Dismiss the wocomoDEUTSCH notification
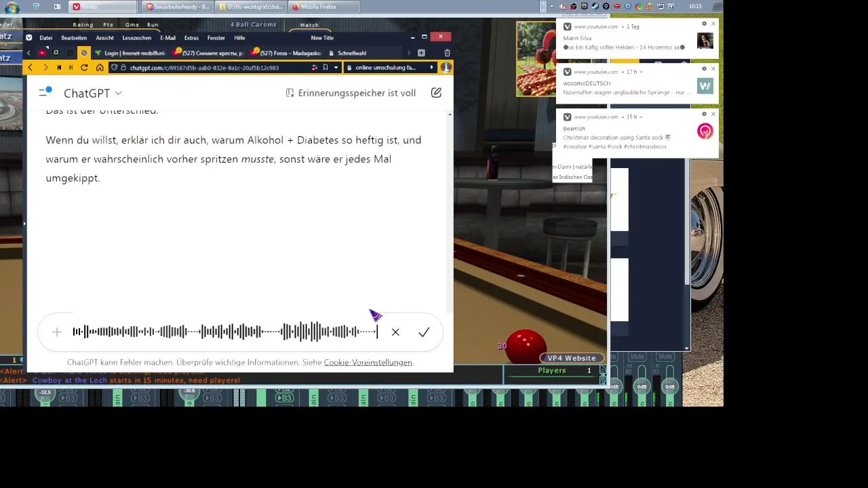 coord(713,68)
